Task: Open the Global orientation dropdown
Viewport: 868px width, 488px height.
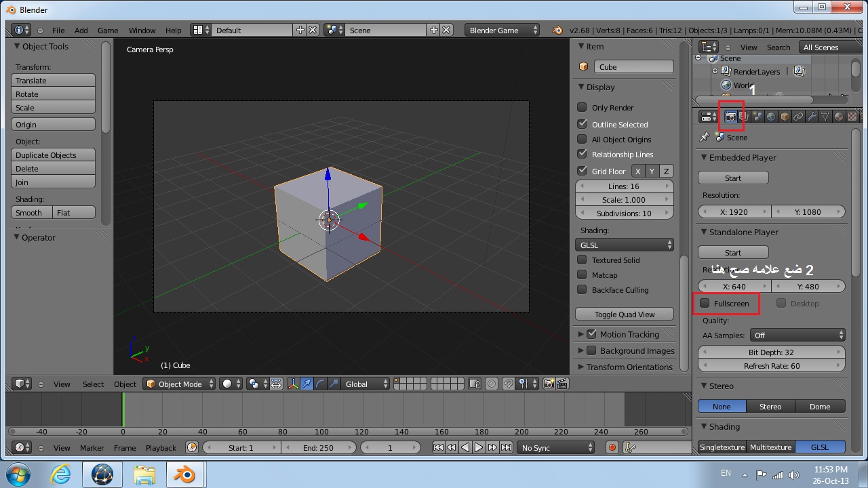Action: click(x=366, y=384)
